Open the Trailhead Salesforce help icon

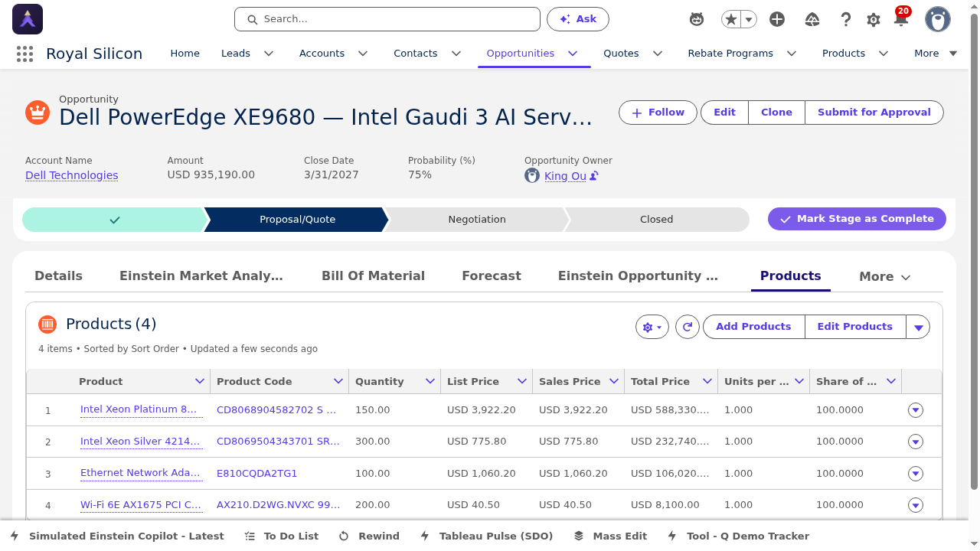(x=813, y=19)
